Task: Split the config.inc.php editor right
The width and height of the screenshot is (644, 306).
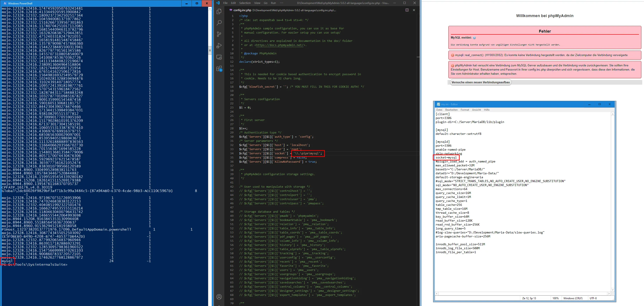Action: tap(407, 10)
